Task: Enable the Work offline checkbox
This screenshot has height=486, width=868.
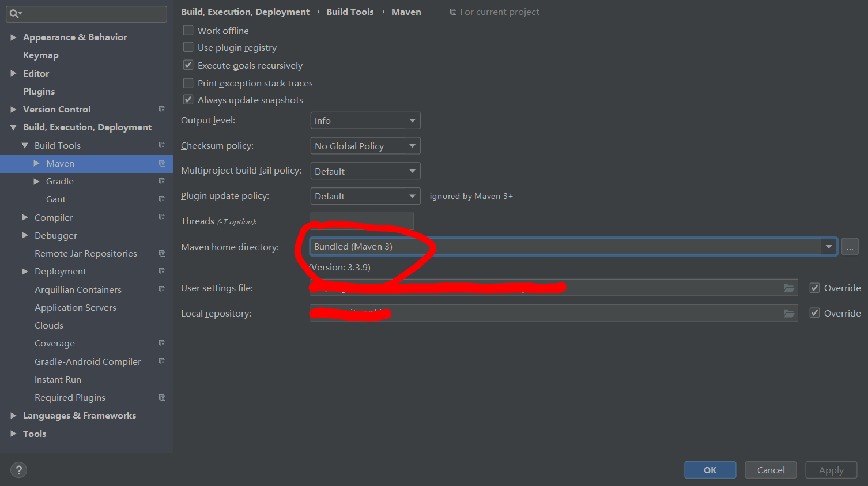Action: coord(188,30)
